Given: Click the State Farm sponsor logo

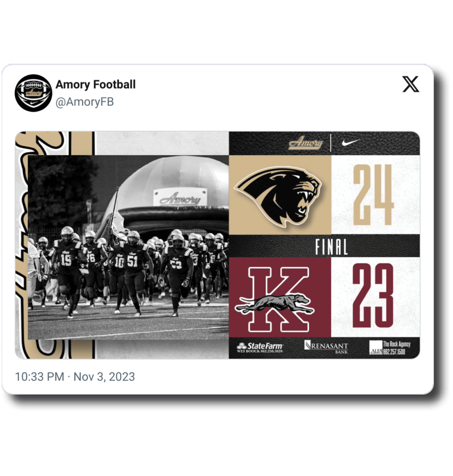Looking at the screenshot, I should click(x=260, y=348).
